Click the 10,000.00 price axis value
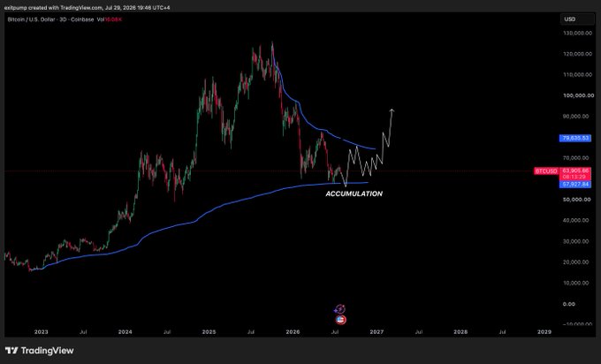 click(x=576, y=283)
